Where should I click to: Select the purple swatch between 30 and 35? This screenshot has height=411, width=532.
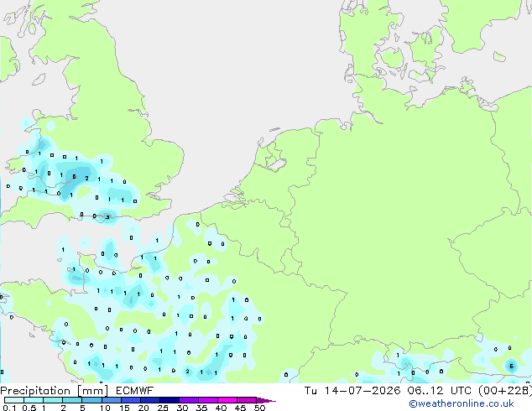(x=189, y=400)
